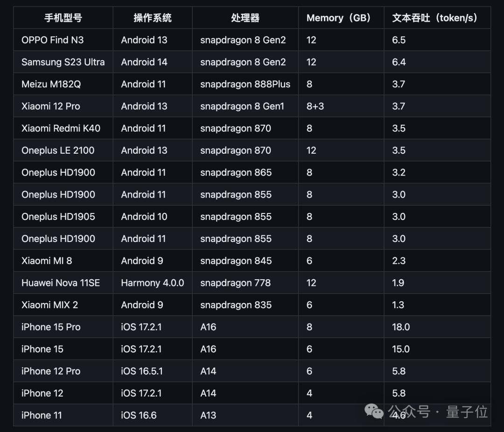
Task: Select the A13 processor cell
Action: [x=208, y=415]
